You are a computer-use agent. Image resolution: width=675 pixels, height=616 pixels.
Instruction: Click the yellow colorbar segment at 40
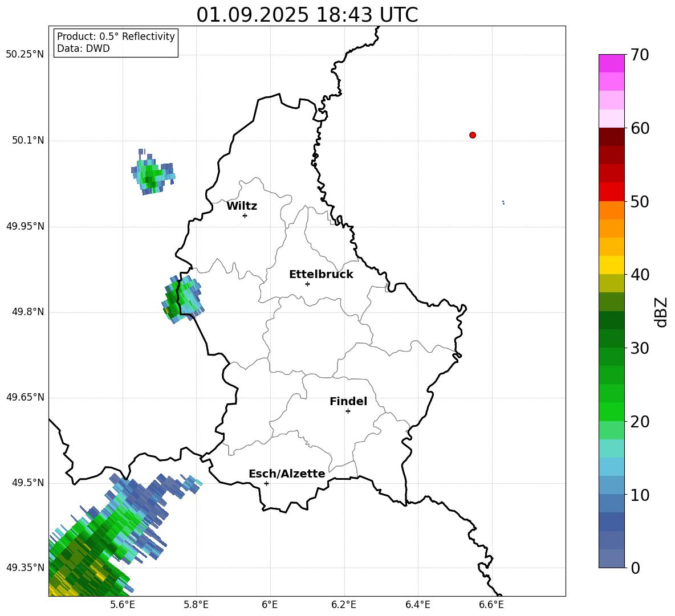[x=611, y=265]
